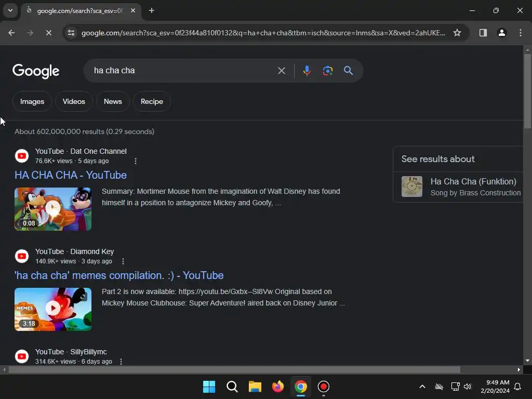The image size is (532, 399).
Task: Click the browser back arrow
Action: (x=11, y=33)
